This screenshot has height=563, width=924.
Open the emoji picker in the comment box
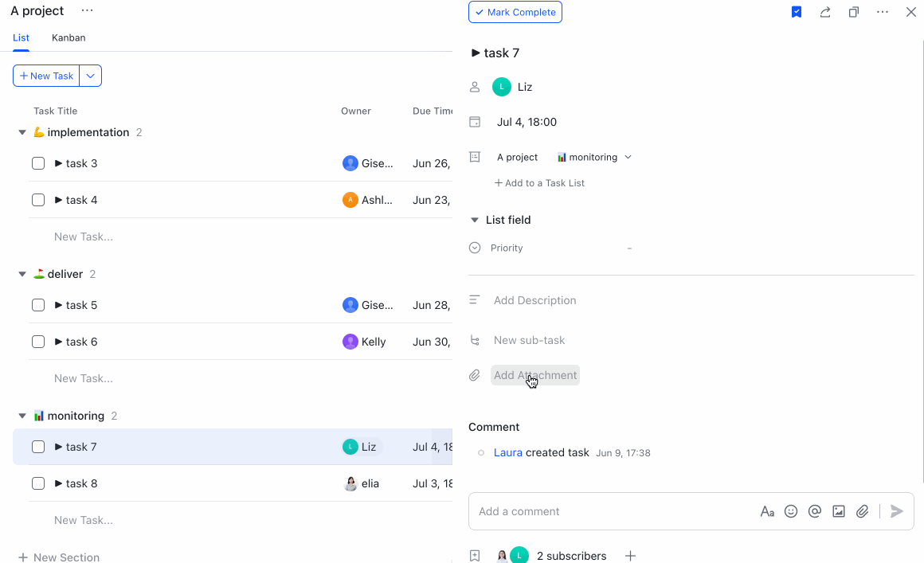point(791,510)
